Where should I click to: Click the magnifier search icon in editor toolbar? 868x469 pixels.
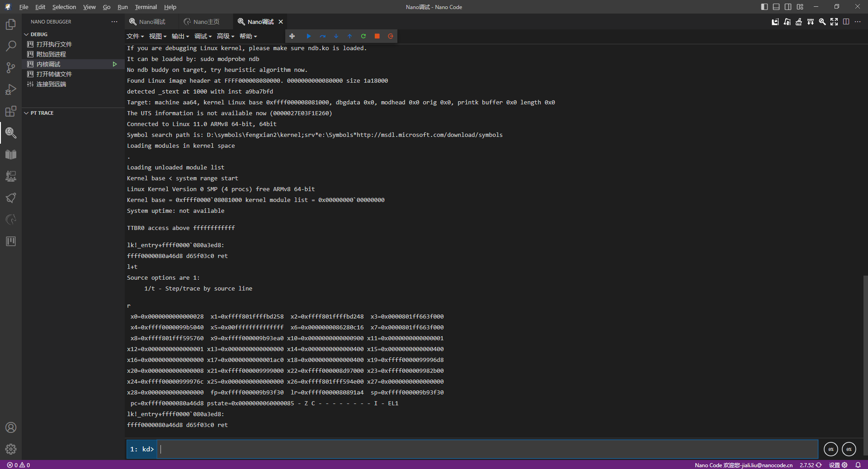(x=822, y=22)
